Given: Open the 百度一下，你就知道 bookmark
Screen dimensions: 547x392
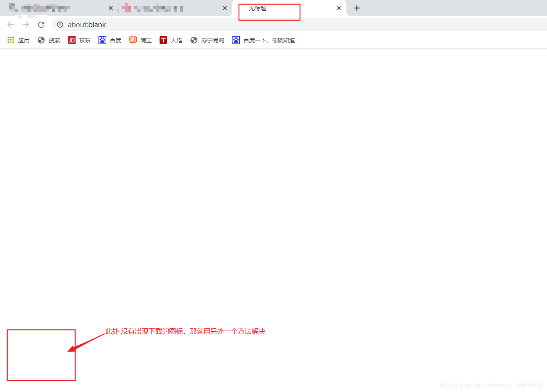Looking at the screenshot, I should click(263, 40).
